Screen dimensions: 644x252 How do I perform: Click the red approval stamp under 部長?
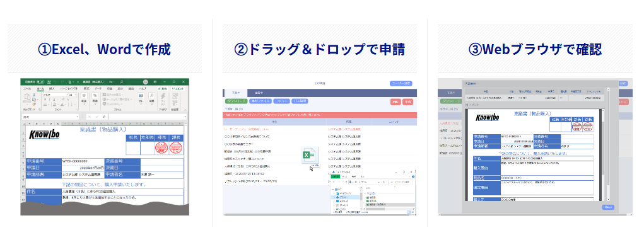tap(160, 148)
